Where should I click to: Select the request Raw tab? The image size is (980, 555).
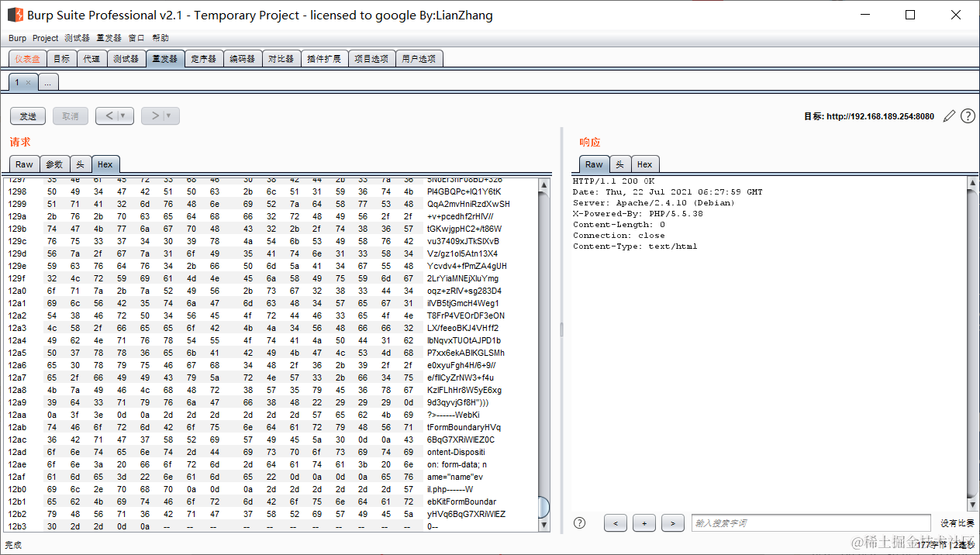coord(24,164)
